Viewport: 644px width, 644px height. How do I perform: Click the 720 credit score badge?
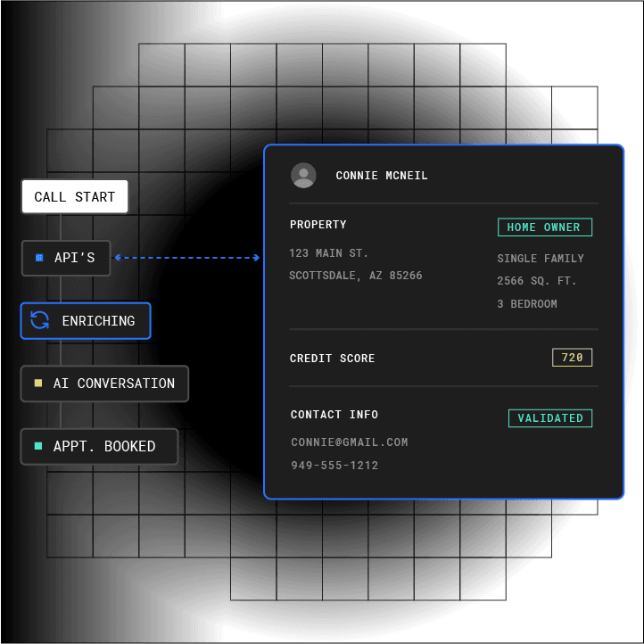pos(572,358)
